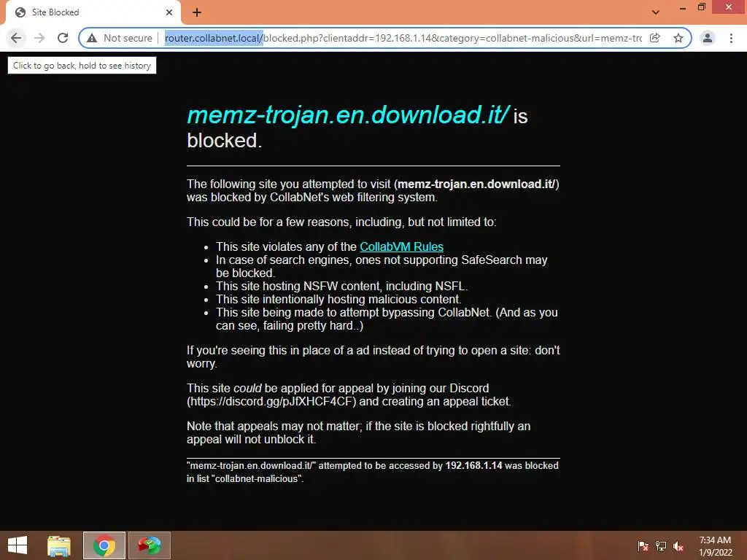Click the bold 192.168.1.14 address text
Image resolution: width=747 pixels, height=560 pixels.
pos(473,466)
